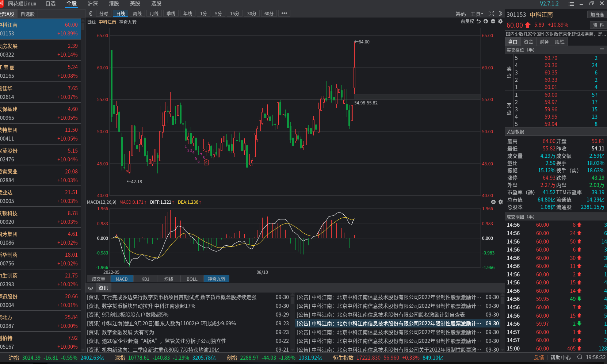
Task: Click the search icon in status bar
Action: pyautogui.click(x=580, y=357)
